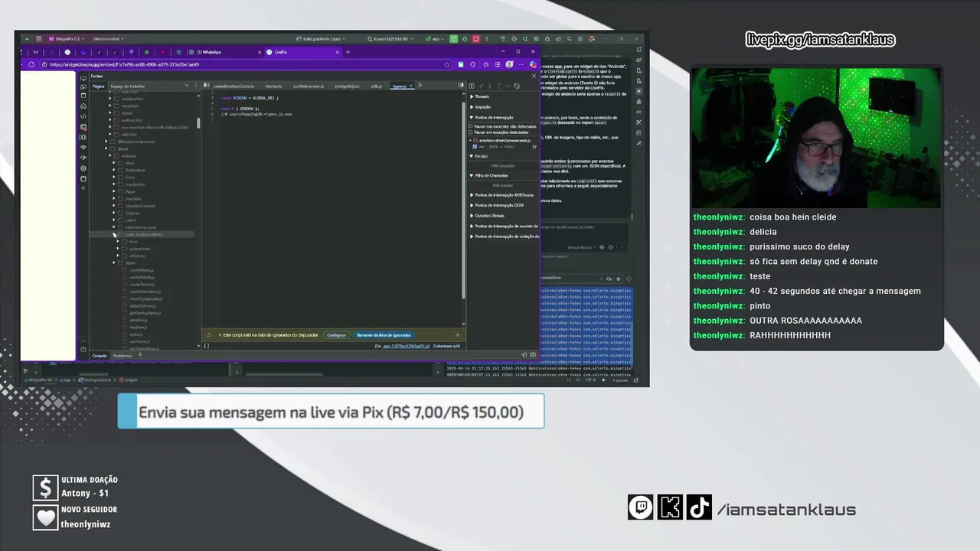Open the Network tool wifi icon in DevTools
The height and width of the screenshot is (551, 980).
click(x=83, y=148)
